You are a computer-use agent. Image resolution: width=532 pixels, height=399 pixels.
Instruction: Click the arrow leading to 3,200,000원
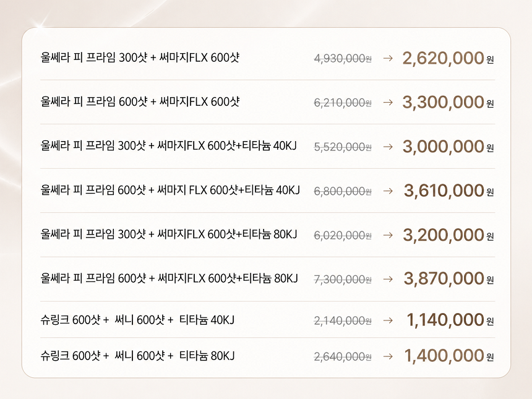click(x=388, y=235)
